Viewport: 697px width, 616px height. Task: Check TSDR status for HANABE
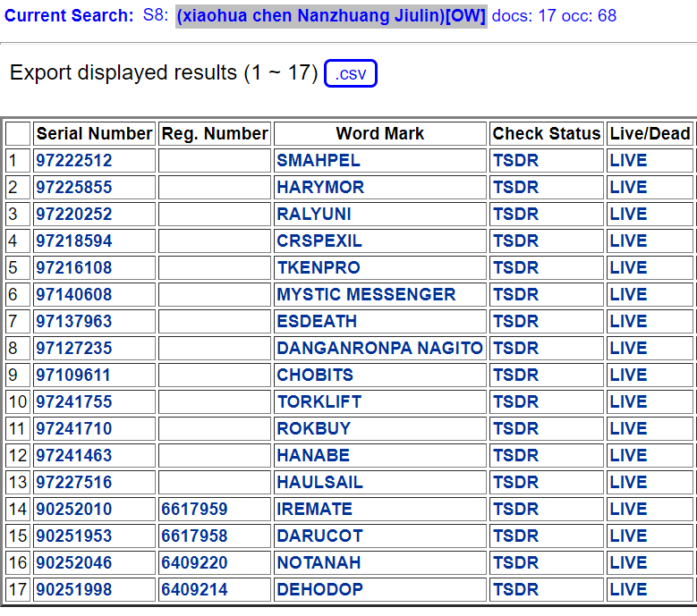pyautogui.click(x=515, y=455)
